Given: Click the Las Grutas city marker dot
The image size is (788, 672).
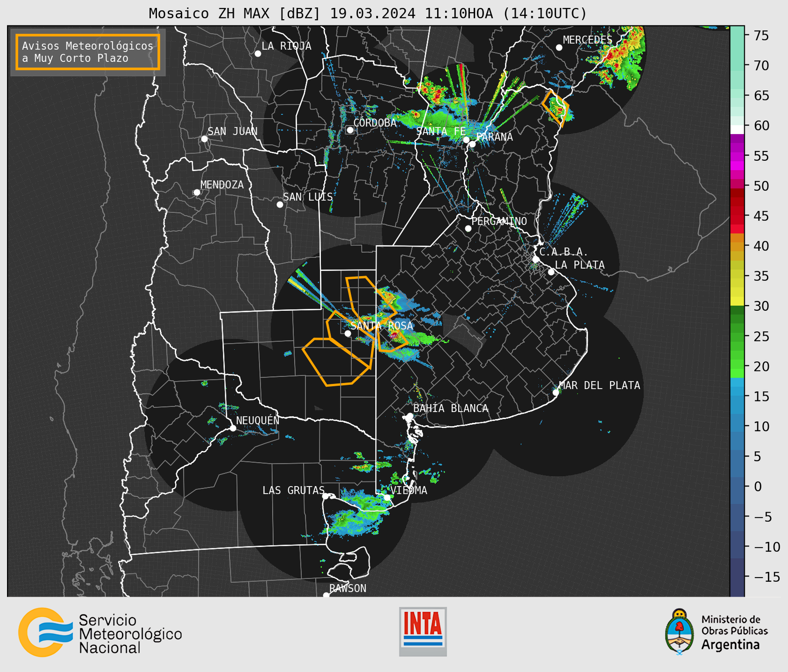Looking at the screenshot, I should click(325, 496).
